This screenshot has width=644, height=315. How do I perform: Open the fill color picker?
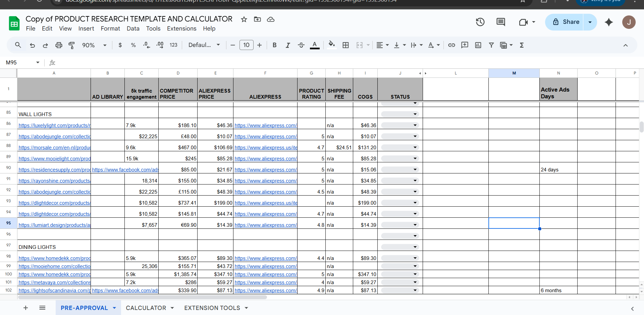(x=331, y=45)
